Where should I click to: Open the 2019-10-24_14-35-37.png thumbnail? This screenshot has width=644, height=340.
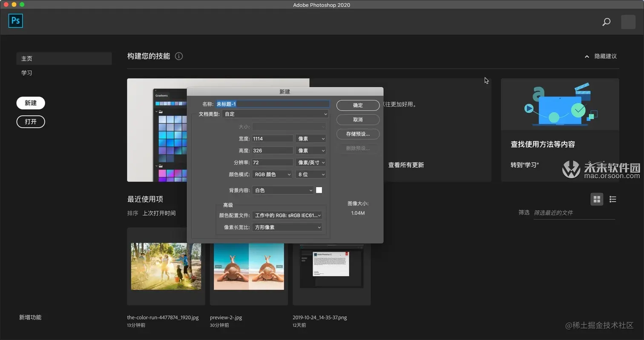[332, 266]
